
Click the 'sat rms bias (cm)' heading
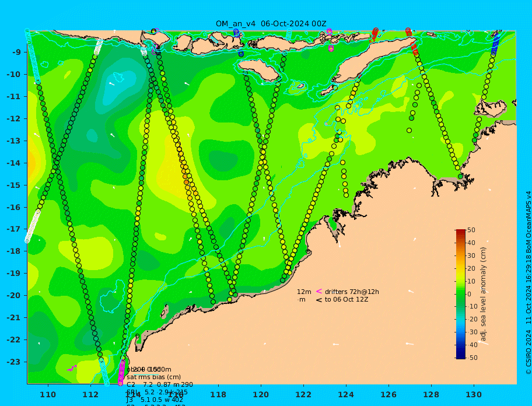(153, 377)
